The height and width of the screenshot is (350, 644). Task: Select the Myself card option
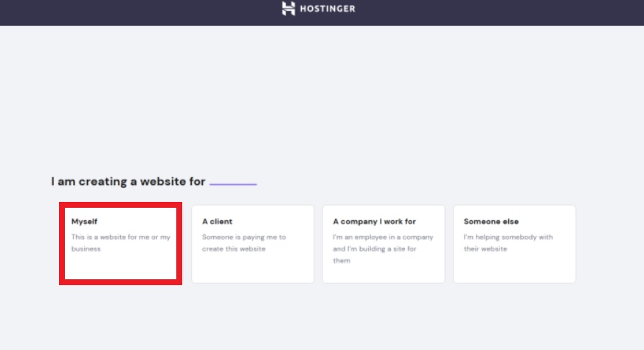[x=120, y=244]
